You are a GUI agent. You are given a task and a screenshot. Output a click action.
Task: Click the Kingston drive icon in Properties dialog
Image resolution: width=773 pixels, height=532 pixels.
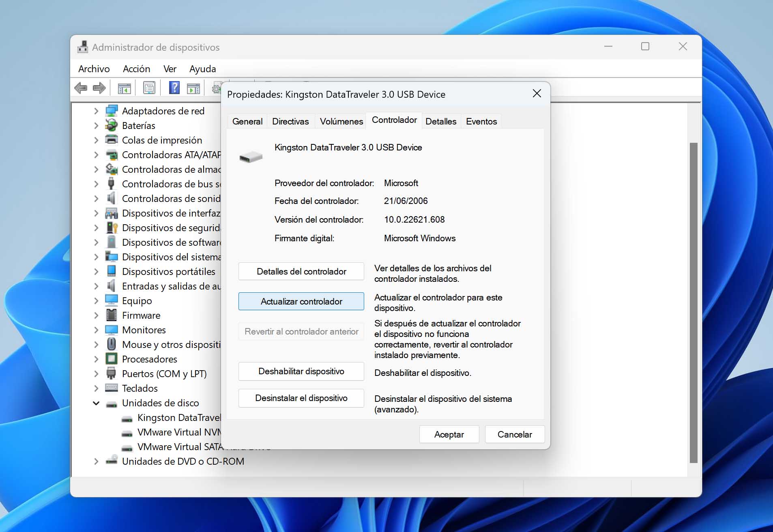click(251, 157)
